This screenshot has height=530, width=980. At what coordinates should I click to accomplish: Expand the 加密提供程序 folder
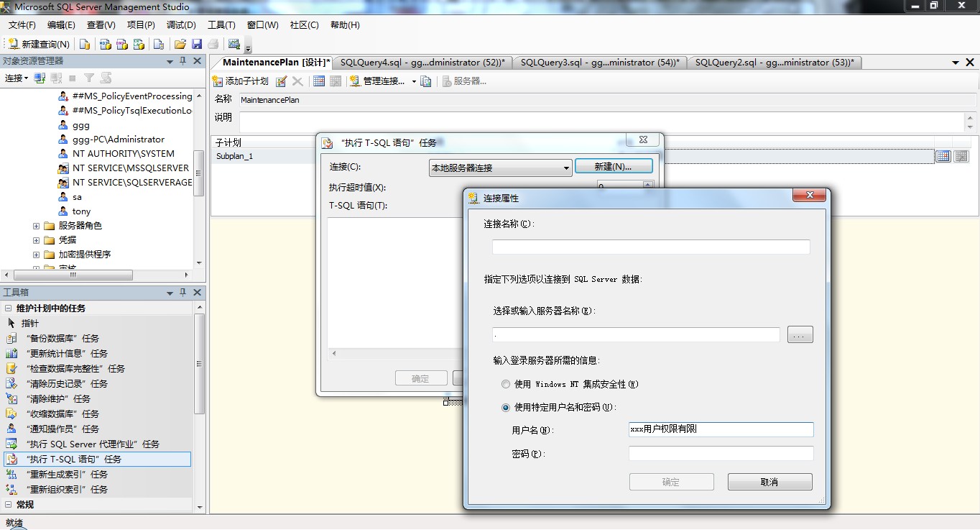click(36, 255)
